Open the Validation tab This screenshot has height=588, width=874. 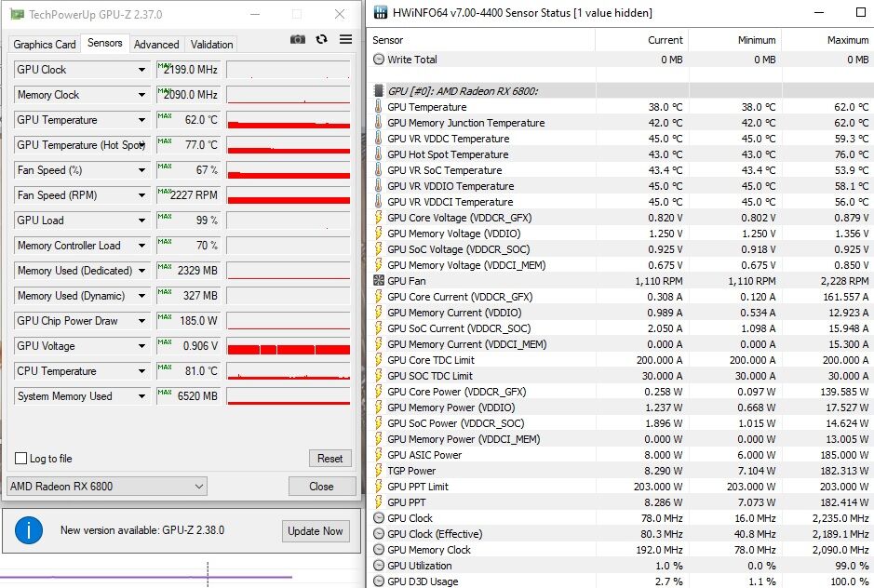click(x=212, y=44)
